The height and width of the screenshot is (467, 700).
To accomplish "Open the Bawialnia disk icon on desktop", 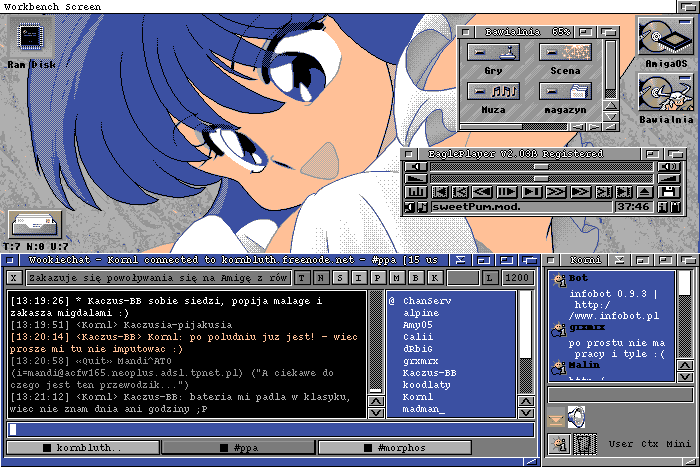I will pyautogui.click(x=665, y=93).
